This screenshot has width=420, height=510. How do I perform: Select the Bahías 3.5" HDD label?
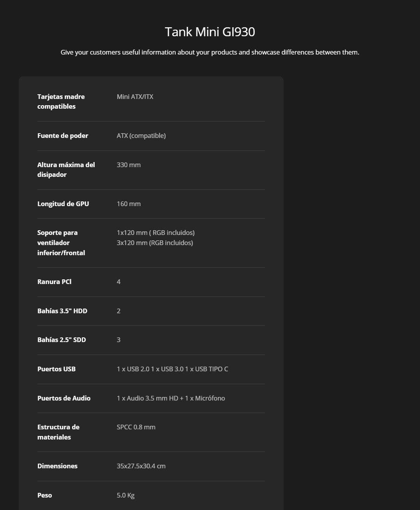pos(62,311)
